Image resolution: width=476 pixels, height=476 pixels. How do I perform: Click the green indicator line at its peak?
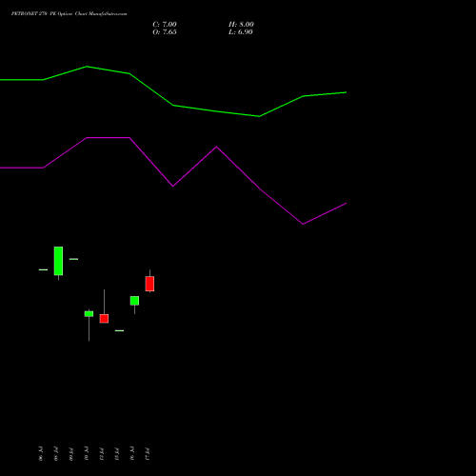point(87,67)
